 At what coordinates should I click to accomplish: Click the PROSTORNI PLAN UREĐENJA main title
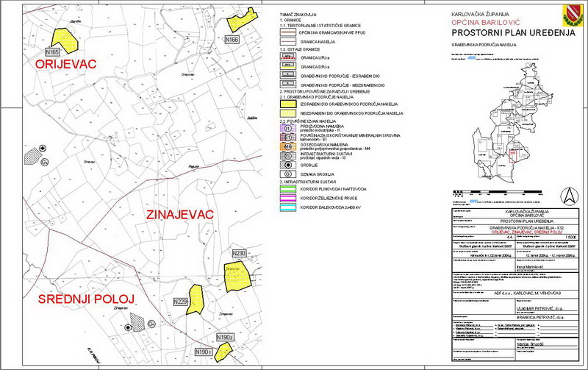[513, 32]
